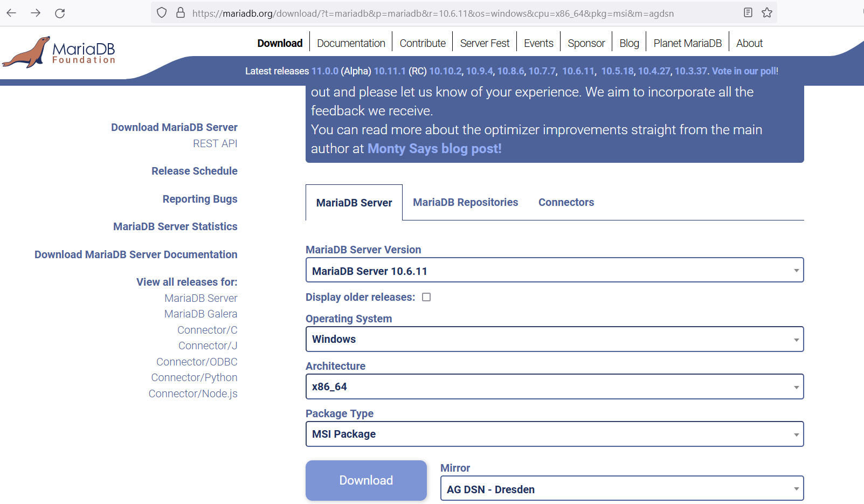The width and height of the screenshot is (864, 504).
Task: Open the Connectors tab
Action: (566, 202)
